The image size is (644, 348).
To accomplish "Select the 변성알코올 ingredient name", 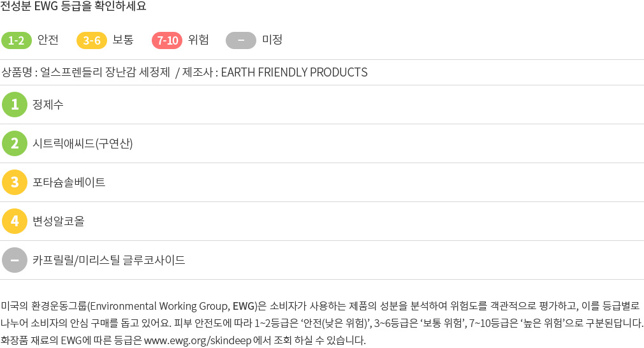I will (x=58, y=221).
